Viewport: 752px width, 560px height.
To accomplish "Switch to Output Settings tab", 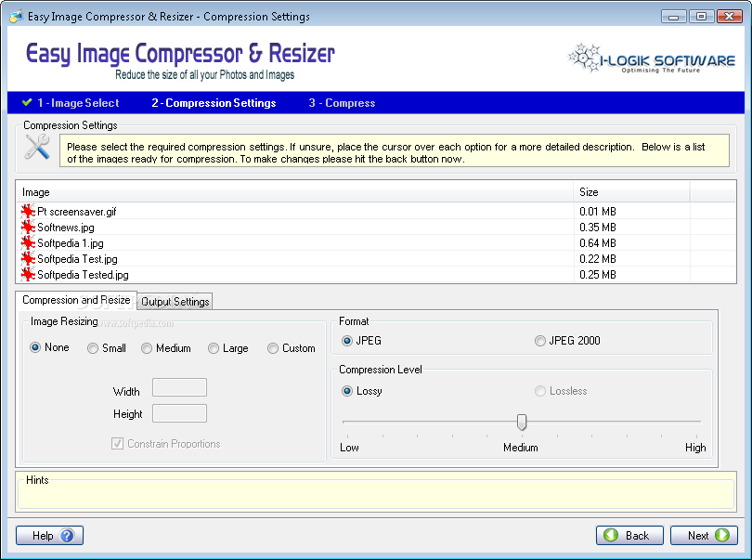I will pyautogui.click(x=175, y=301).
